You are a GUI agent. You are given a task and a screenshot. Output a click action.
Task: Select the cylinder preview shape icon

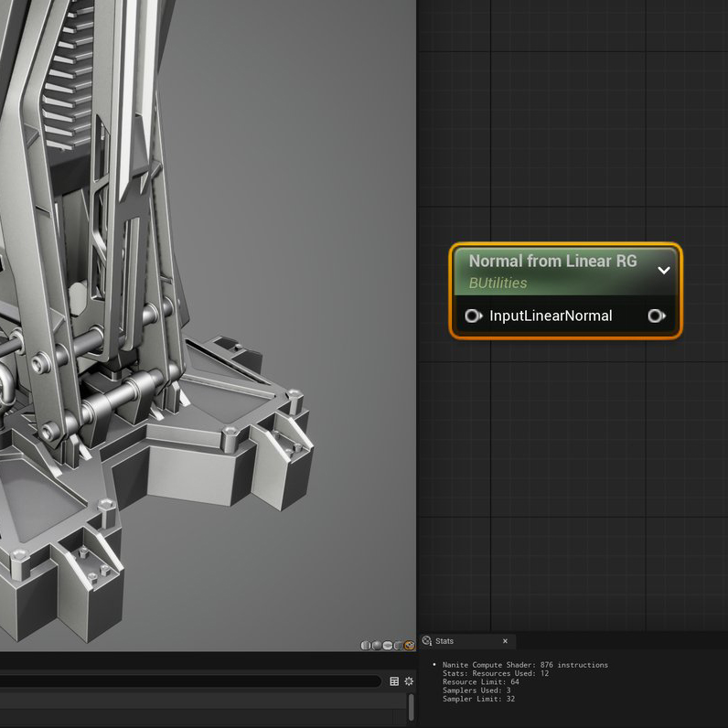366,646
